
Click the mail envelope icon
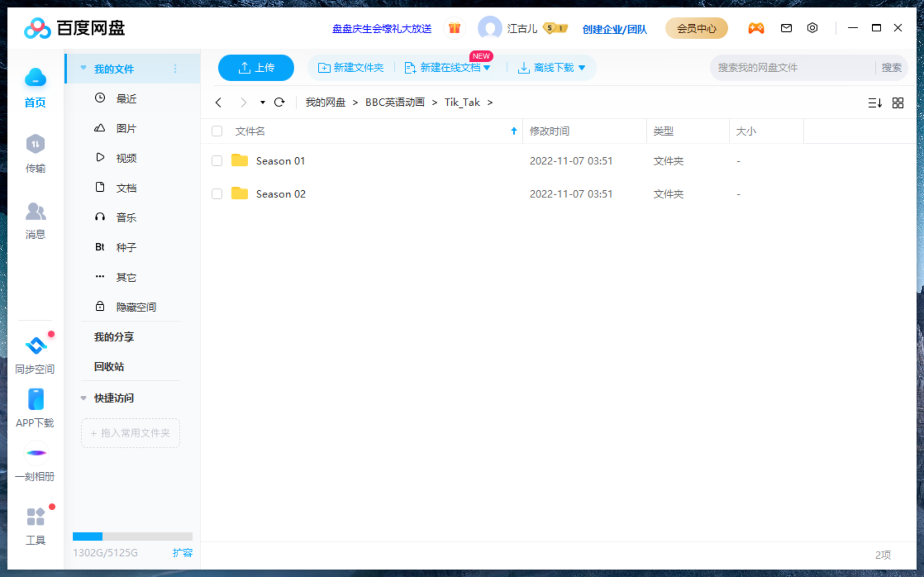[786, 28]
